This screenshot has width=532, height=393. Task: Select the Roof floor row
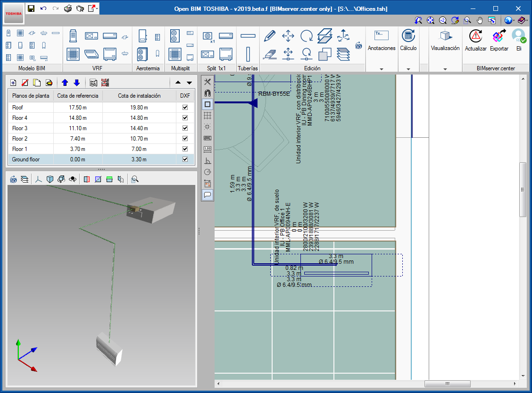pyautogui.click(x=101, y=107)
